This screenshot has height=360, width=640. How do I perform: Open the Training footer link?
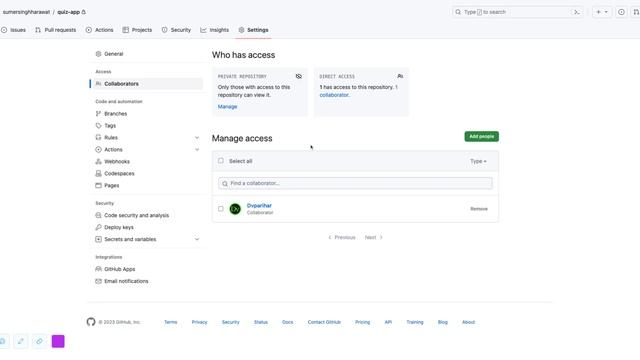click(415, 322)
